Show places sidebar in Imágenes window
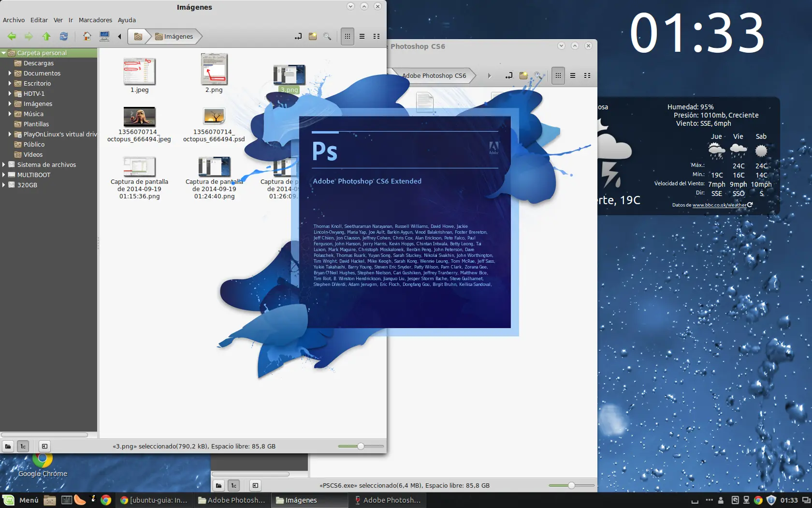 tap(8, 446)
